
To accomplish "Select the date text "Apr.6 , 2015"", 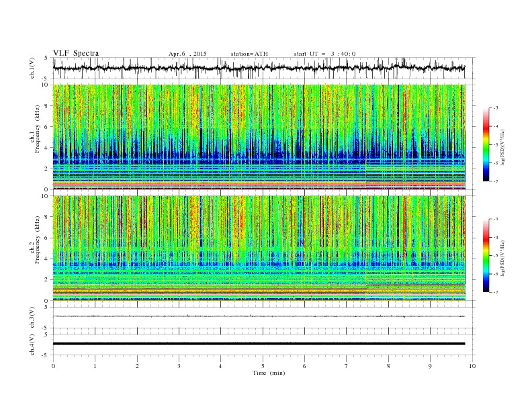I will pos(187,54).
